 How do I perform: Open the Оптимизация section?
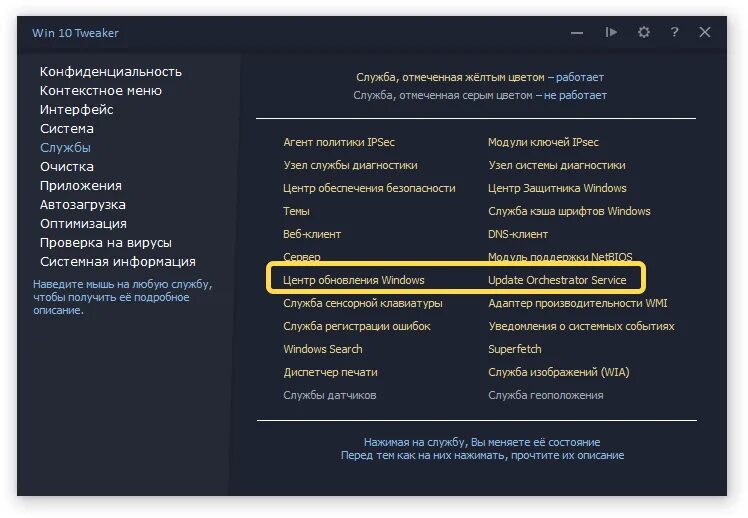coord(83,224)
